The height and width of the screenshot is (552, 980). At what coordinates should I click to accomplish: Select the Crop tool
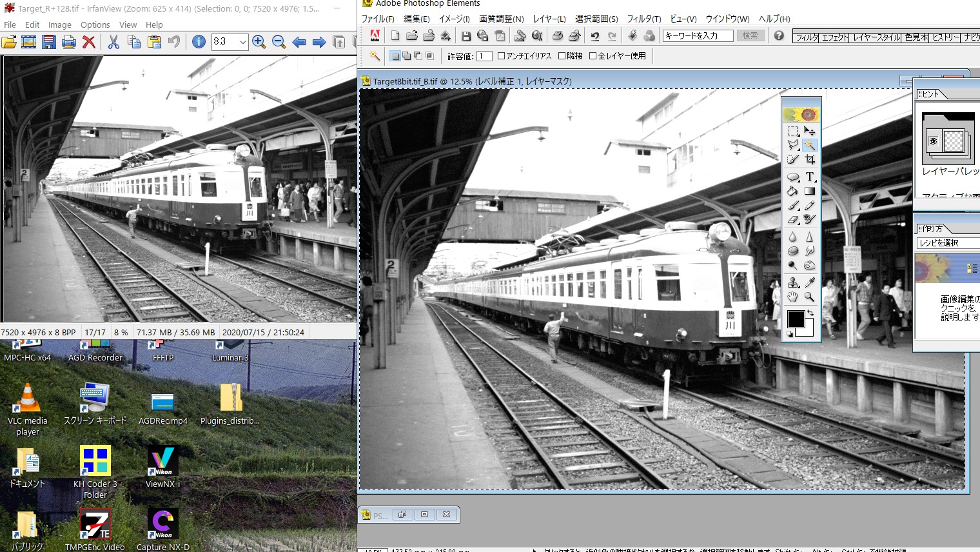click(x=810, y=159)
